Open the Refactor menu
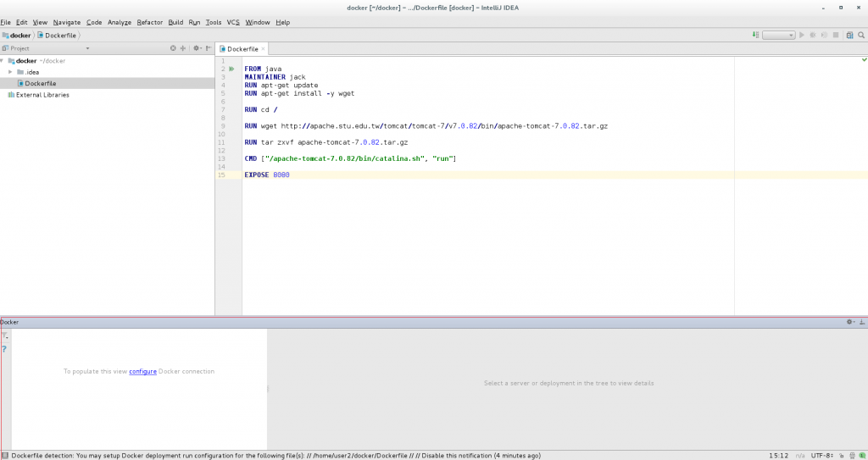Screen dimensions: 868x460 click(x=150, y=22)
